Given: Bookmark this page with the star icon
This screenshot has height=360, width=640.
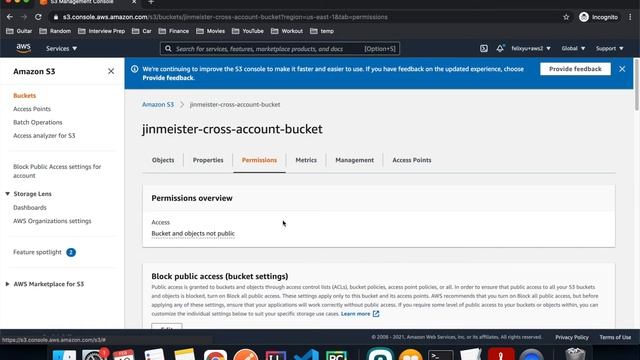Looking at the screenshot, I should [566, 17].
